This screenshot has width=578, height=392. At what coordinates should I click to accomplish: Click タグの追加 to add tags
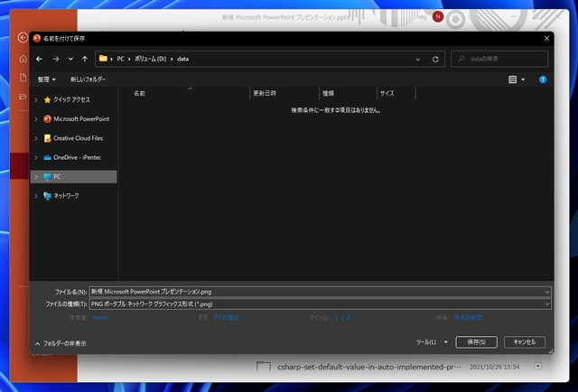[x=226, y=318]
